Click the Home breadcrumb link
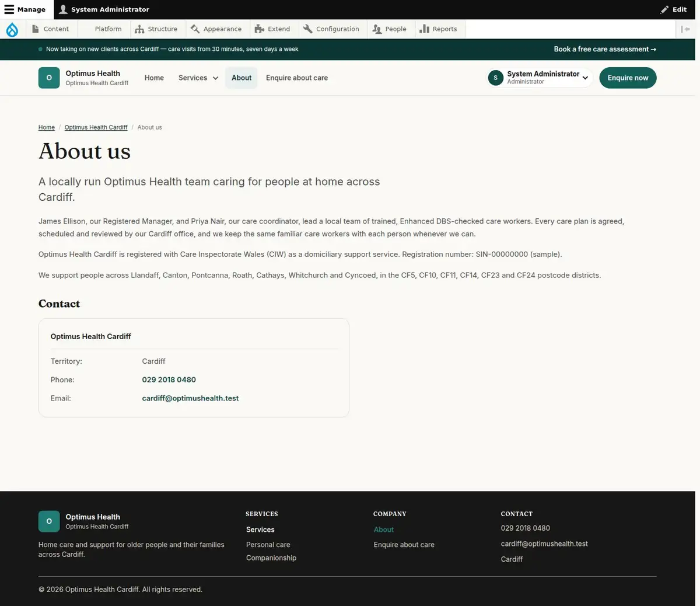Image resolution: width=700 pixels, height=606 pixels. click(x=47, y=127)
